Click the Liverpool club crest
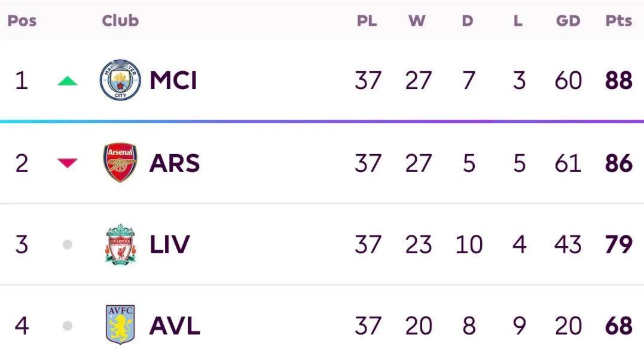 (x=120, y=244)
